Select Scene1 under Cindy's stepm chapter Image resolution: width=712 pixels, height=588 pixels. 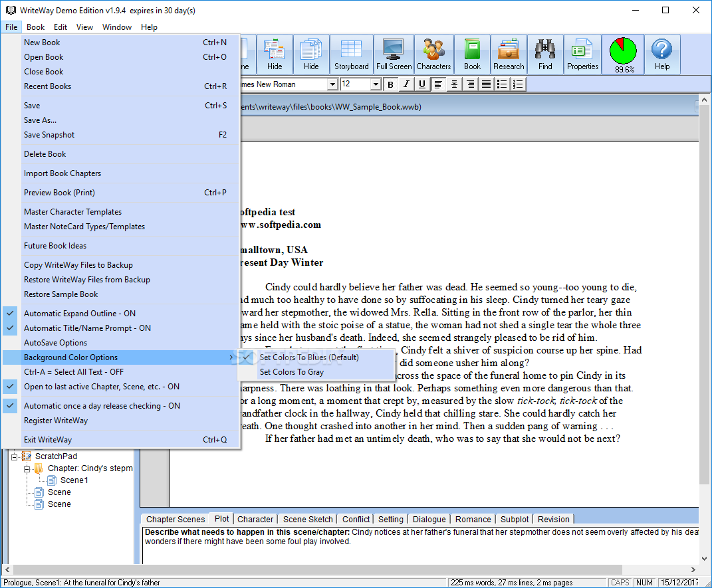(x=74, y=480)
